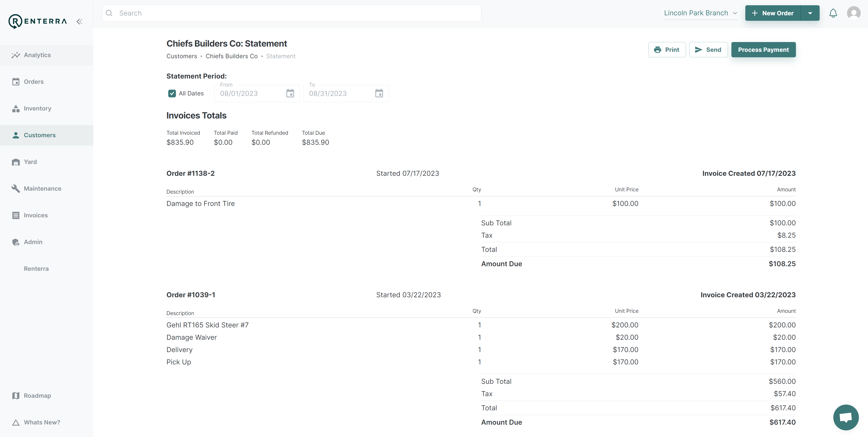The width and height of the screenshot is (868, 437).
Task: Open Admin section
Action: [47, 242]
